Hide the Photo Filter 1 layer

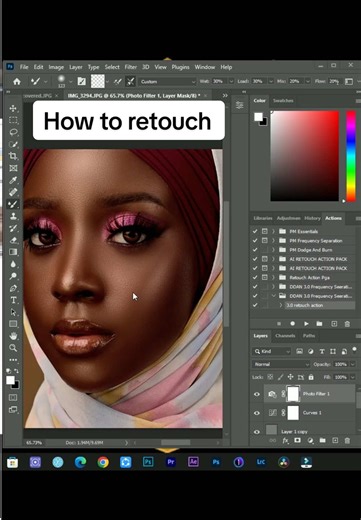pyautogui.click(x=257, y=394)
